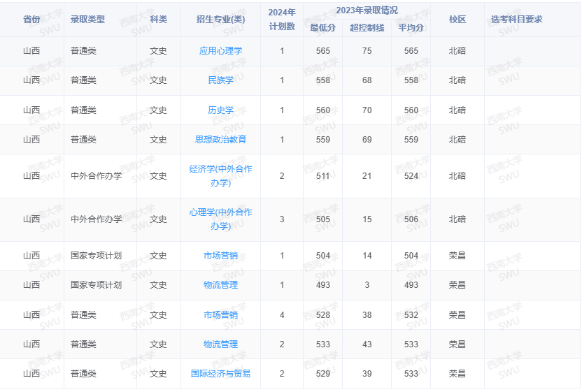This screenshot has height=392, width=582.
Task: Select 普通类 type in 国际经济与贸易 row
Action: coord(83,373)
